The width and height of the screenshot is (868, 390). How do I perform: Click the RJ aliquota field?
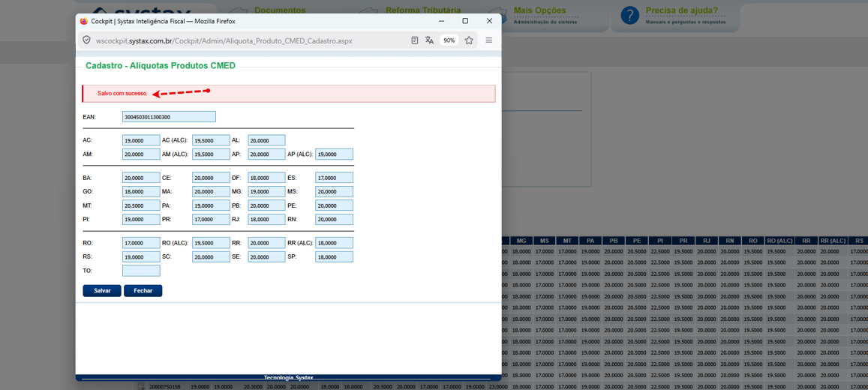(x=267, y=220)
